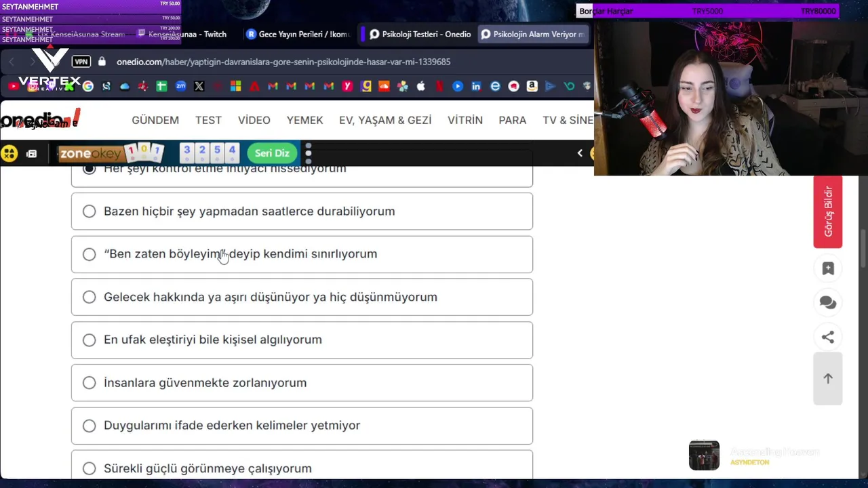Open the Edge 'e' bookmark icon

click(x=495, y=86)
